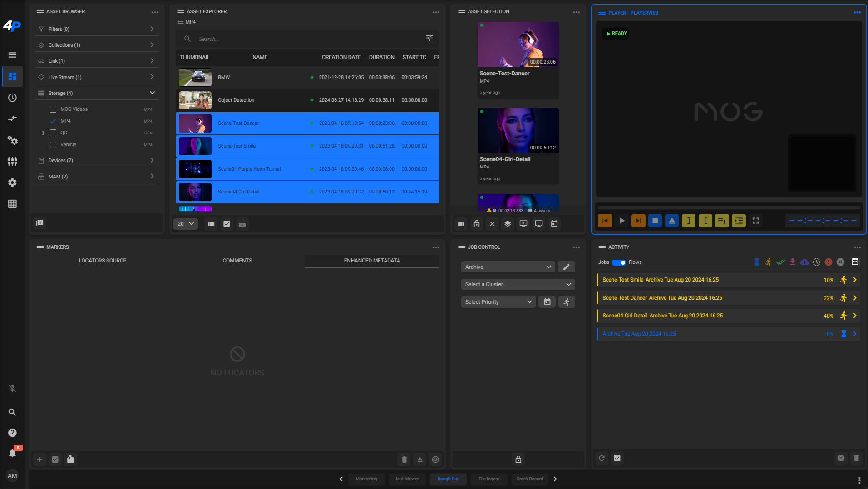Expand the QC tree node arrow
868x489 pixels.
tap(44, 133)
